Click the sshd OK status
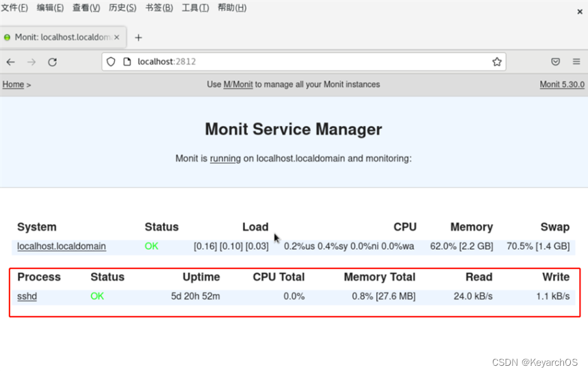This screenshot has height=374, width=588. coord(97,297)
